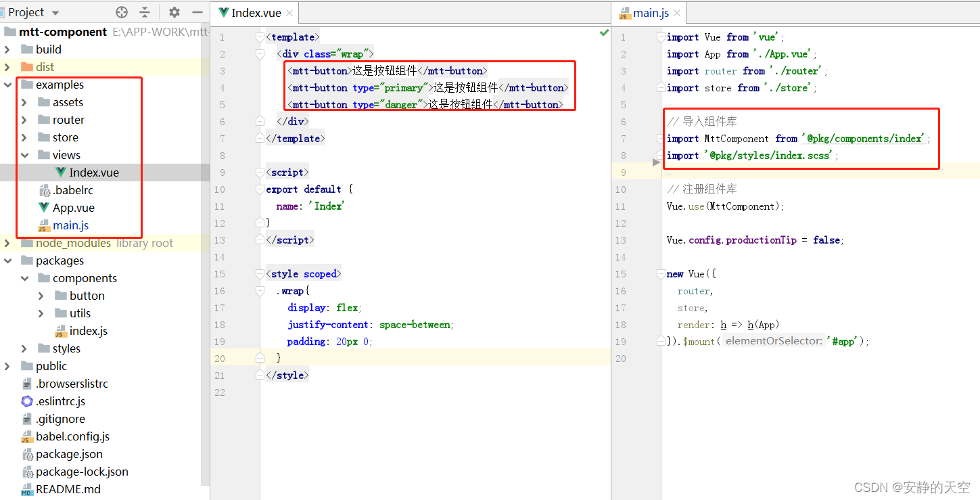Open babel.config.js file

click(72, 436)
